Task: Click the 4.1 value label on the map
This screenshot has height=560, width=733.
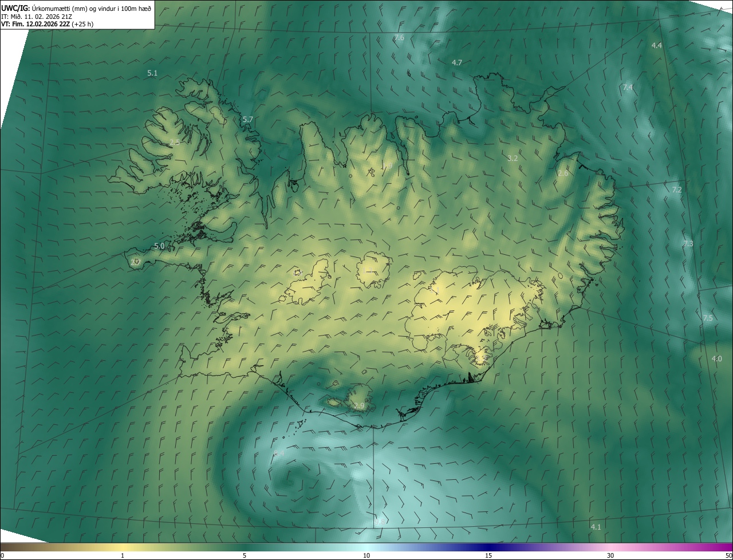Action: 596,527
